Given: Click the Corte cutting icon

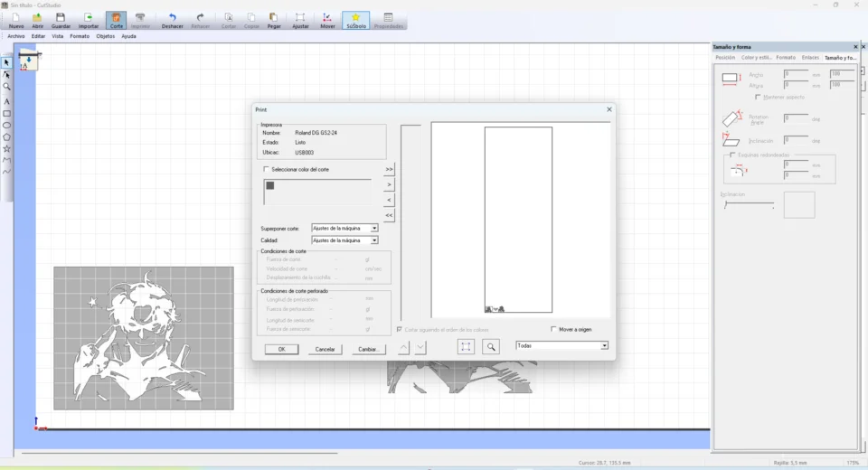Looking at the screenshot, I should 117,21.
